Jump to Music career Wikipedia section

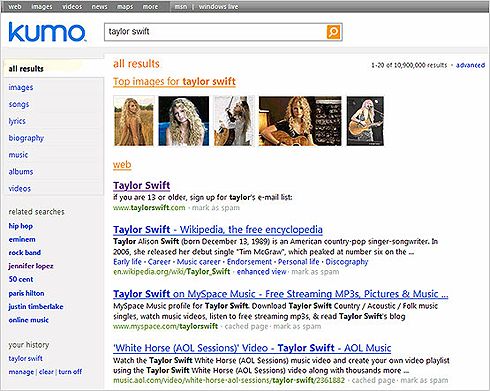click(198, 262)
